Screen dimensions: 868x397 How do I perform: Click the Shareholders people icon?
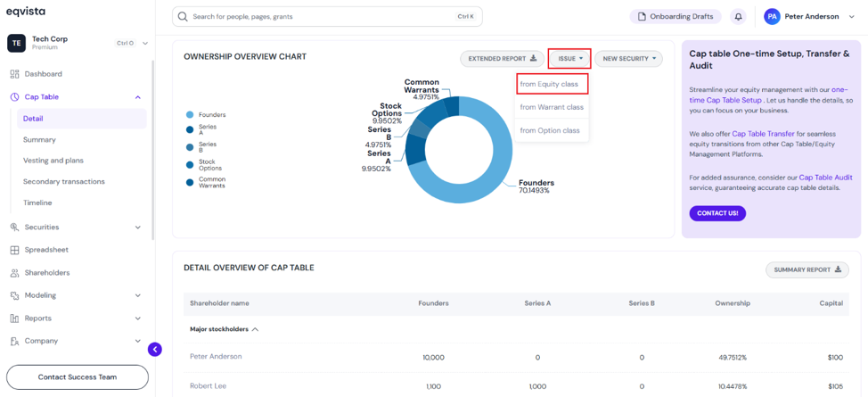15,273
